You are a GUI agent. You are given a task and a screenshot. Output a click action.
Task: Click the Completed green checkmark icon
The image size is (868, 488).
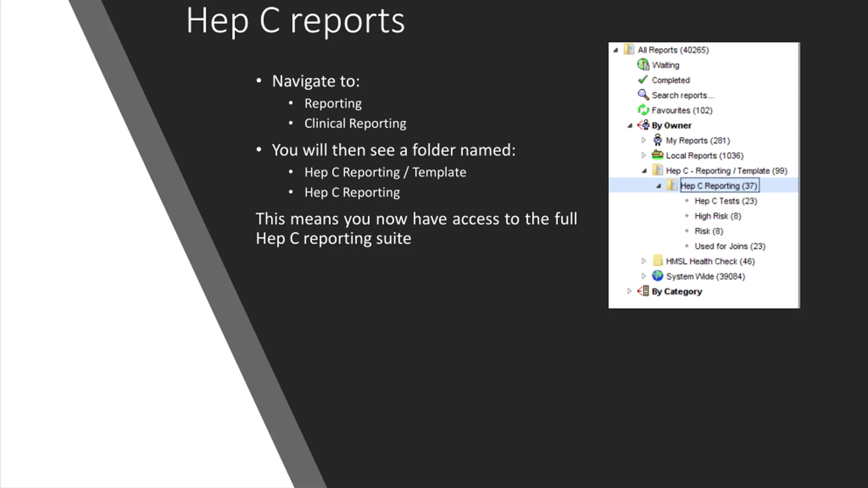point(643,80)
